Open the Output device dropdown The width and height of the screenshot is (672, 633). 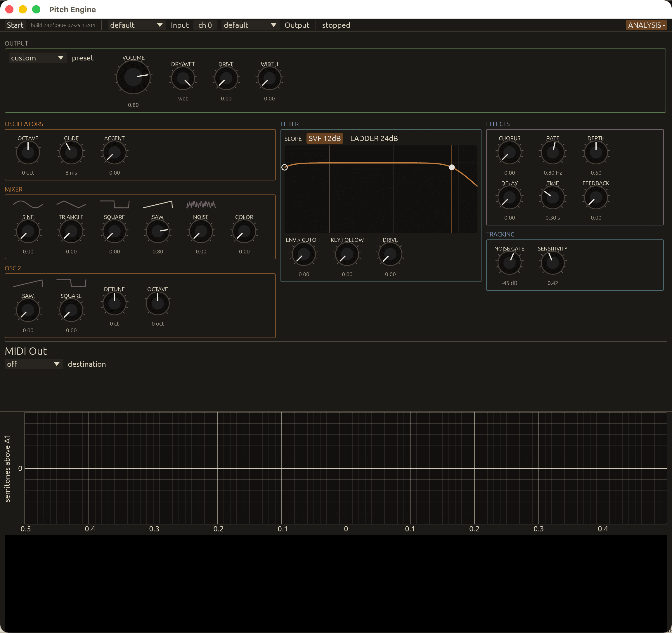click(250, 25)
